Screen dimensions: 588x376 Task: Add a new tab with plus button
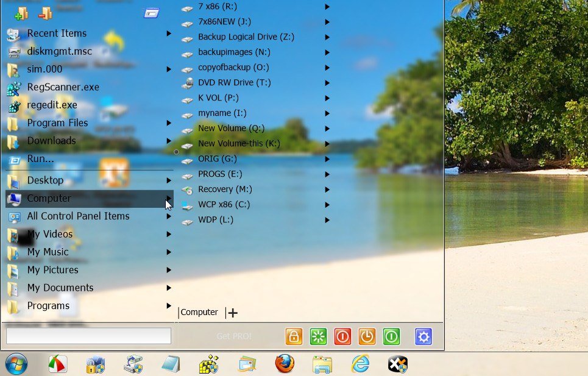232,313
